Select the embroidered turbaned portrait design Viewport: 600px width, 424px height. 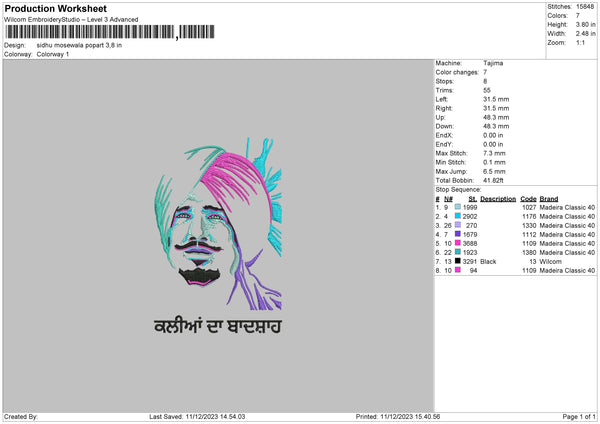pos(218,223)
